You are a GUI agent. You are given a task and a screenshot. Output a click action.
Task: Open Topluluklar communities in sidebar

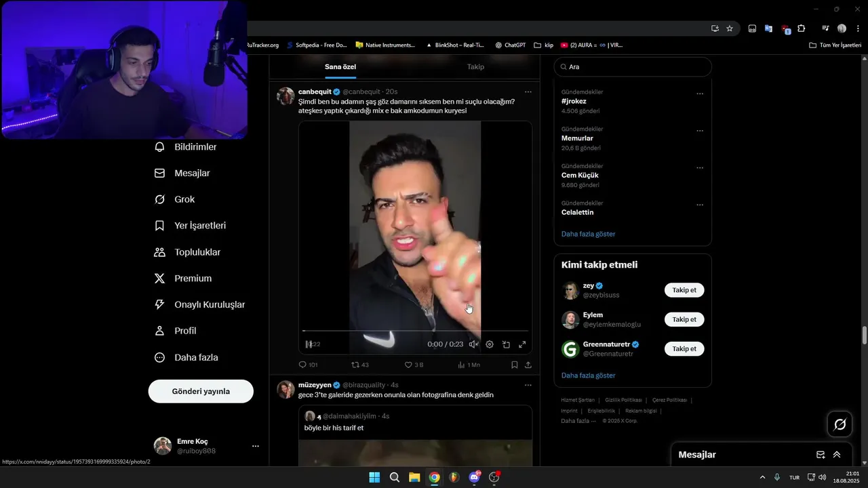187,252
